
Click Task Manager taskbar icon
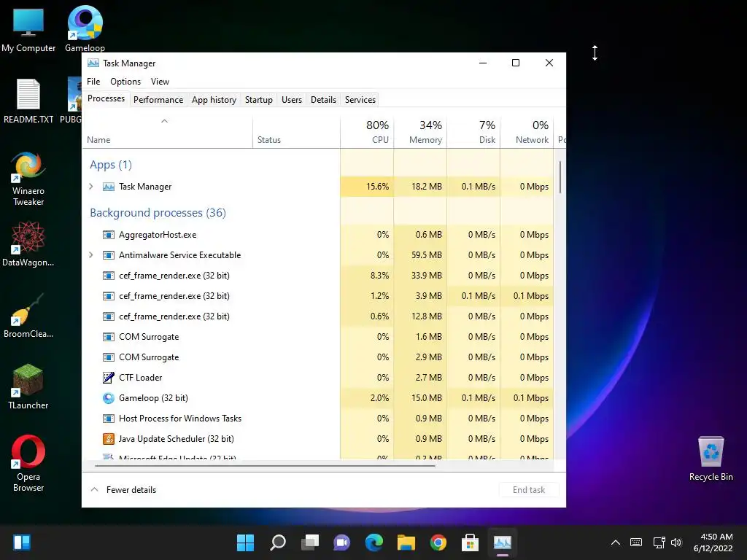502,542
